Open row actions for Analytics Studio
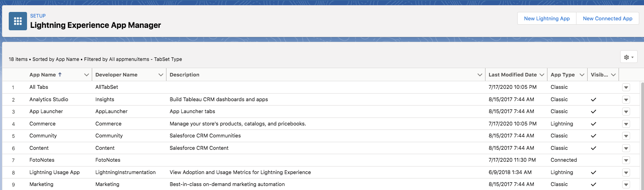Screen dimensions: 644x190 626,100
